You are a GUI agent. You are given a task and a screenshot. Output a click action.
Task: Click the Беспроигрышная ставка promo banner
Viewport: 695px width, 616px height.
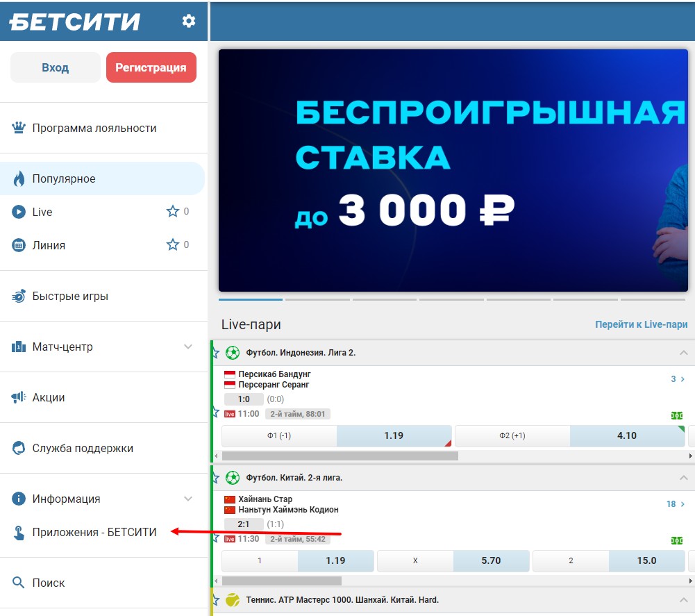[453, 170]
